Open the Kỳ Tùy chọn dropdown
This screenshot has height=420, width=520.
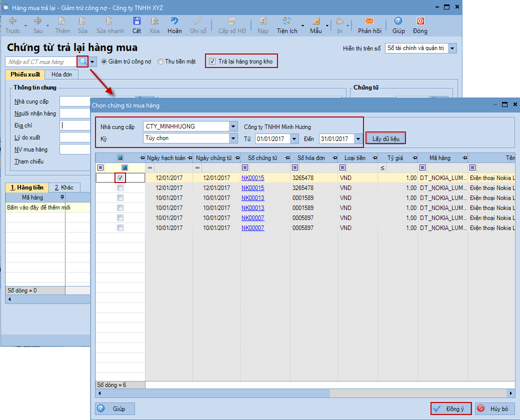[x=233, y=138]
